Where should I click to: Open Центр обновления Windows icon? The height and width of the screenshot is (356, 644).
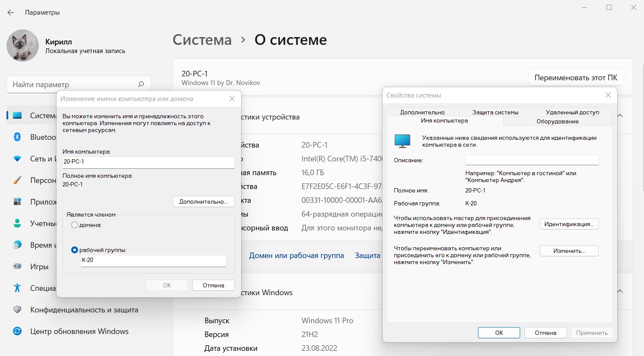coord(17,331)
